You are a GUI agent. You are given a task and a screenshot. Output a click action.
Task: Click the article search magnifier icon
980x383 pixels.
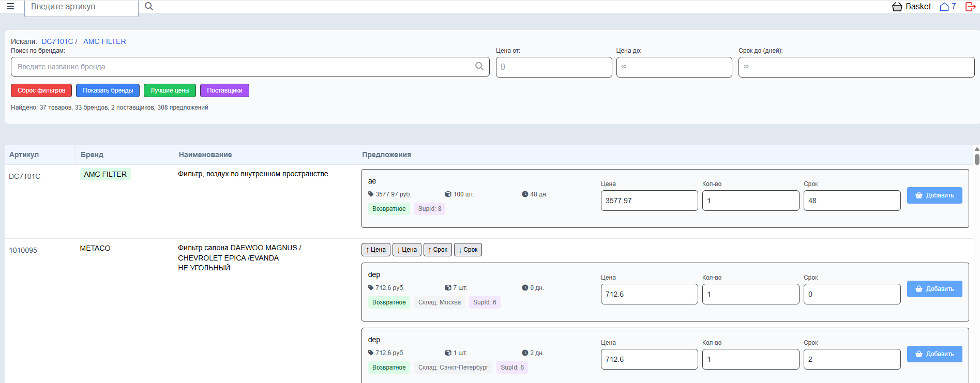click(x=149, y=7)
